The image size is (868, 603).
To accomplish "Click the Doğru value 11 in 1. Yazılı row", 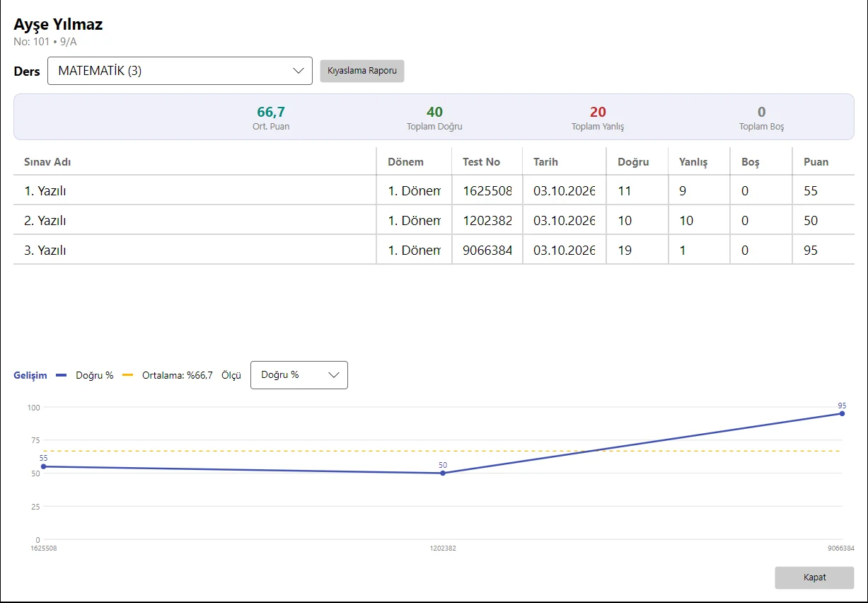I will pyautogui.click(x=625, y=191).
